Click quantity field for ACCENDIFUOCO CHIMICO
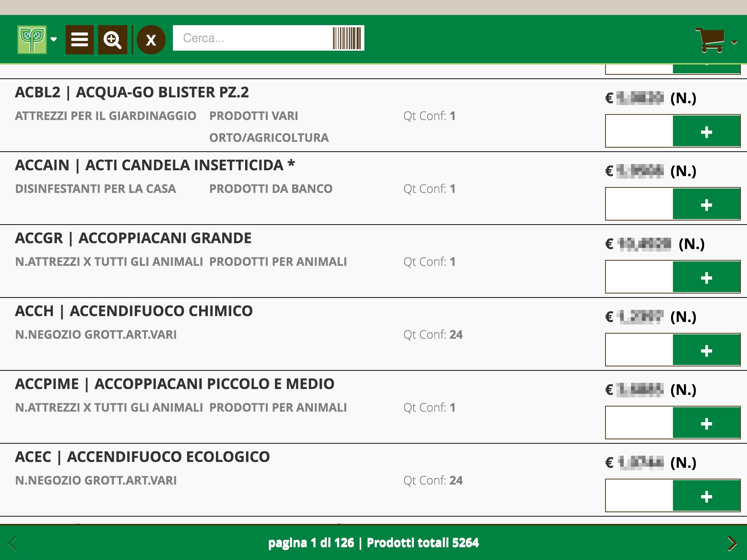747x560 pixels. (x=639, y=350)
